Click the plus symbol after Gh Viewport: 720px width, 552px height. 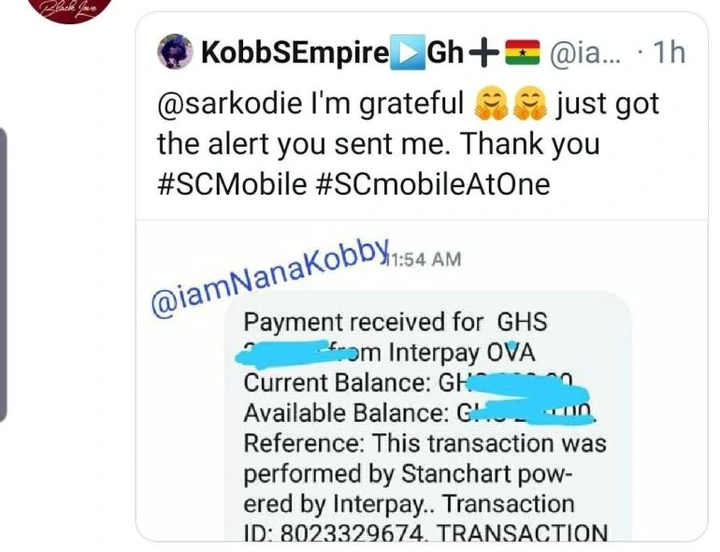484,53
